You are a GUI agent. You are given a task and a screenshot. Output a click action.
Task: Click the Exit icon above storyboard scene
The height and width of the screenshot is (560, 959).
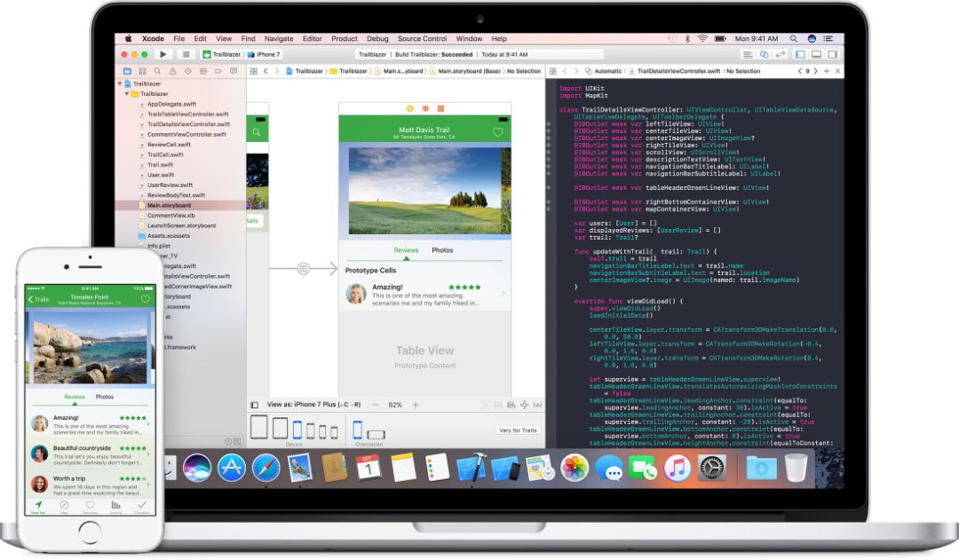tap(440, 109)
